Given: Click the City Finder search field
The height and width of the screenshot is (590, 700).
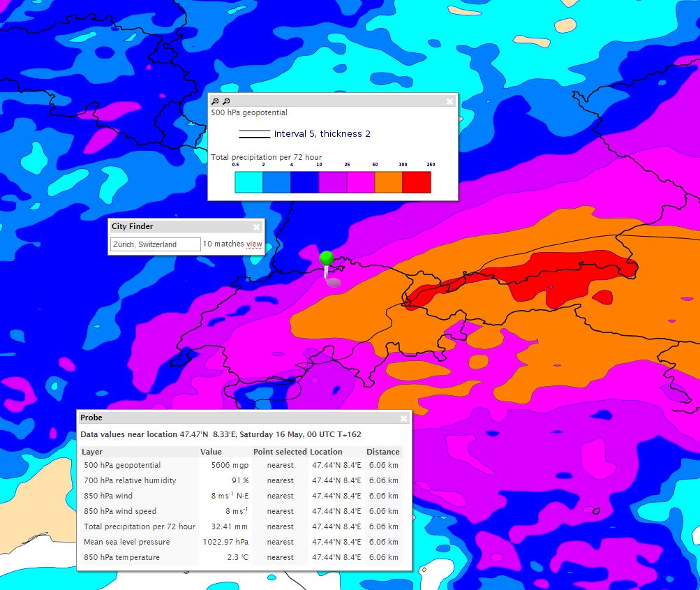Looking at the screenshot, I should coord(155,244).
